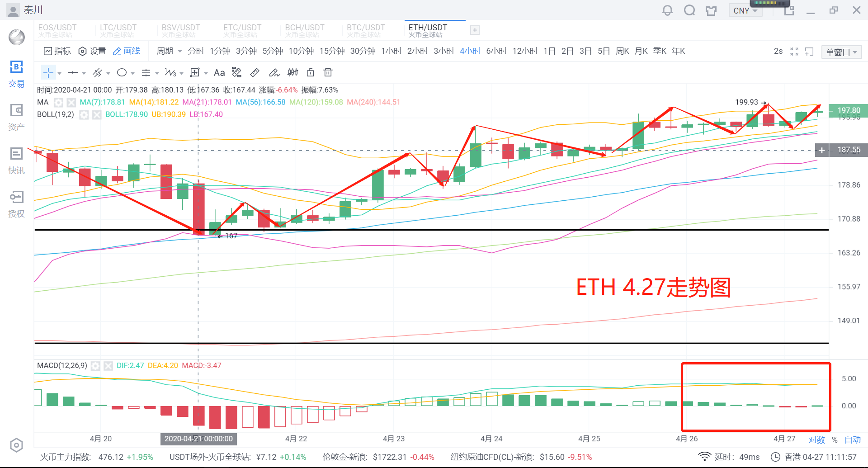Select the 1小时 timeframe
Image resolution: width=868 pixels, height=468 pixels.
pyautogui.click(x=391, y=51)
